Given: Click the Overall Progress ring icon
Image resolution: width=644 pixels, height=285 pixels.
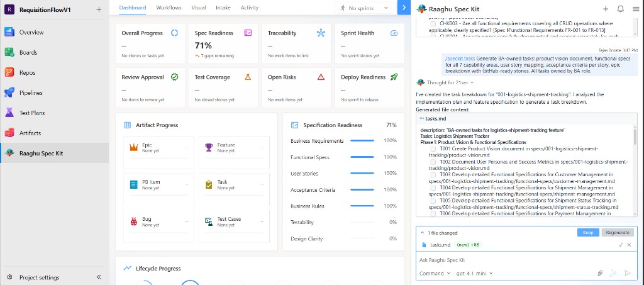Looking at the screenshot, I should coord(175,33).
